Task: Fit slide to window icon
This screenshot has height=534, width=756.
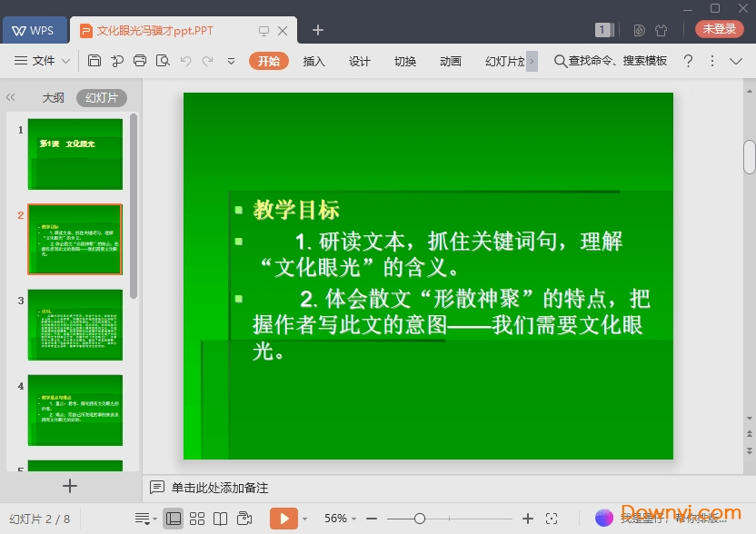Action: pyautogui.click(x=552, y=519)
